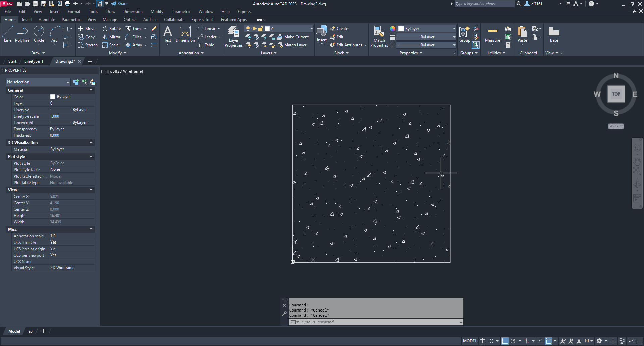This screenshot has width=644, height=346.
Task: Open the Insert ribbon tab
Action: click(27, 20)
